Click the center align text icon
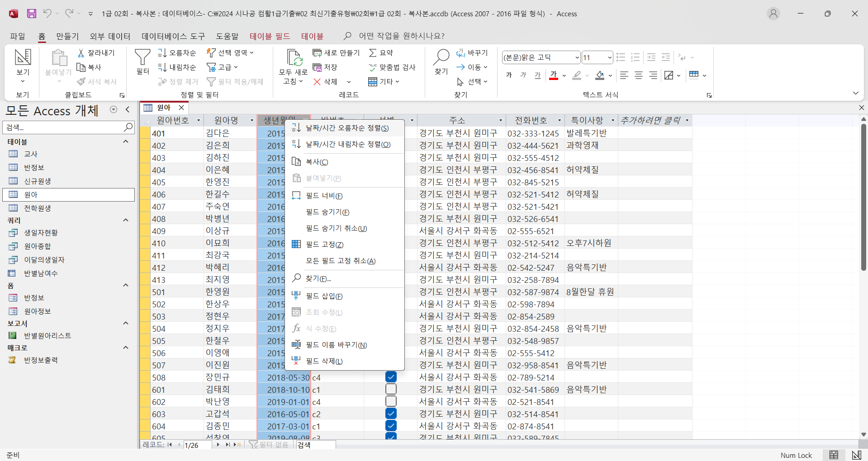The image size is (868, 461). [638, 75]
